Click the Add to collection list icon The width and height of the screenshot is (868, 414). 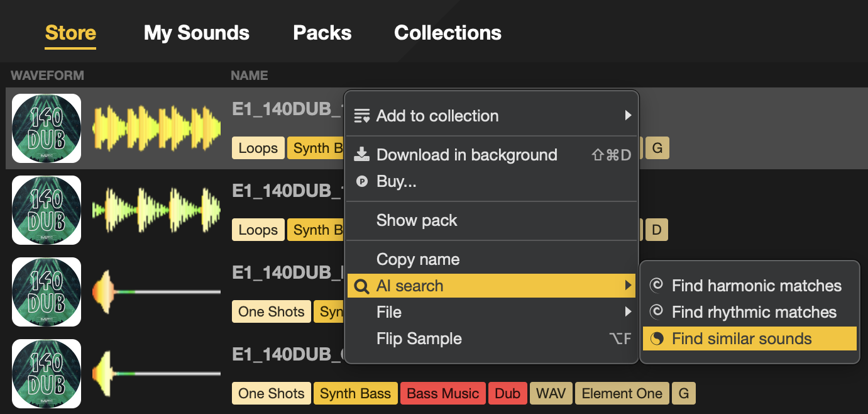(362, 116)
